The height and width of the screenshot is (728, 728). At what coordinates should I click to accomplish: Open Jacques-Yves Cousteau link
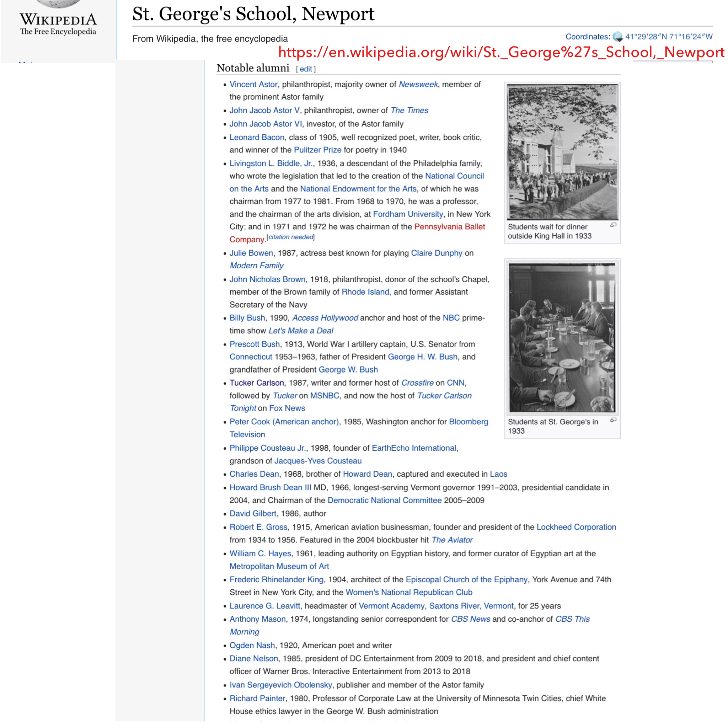coord(318,461)
